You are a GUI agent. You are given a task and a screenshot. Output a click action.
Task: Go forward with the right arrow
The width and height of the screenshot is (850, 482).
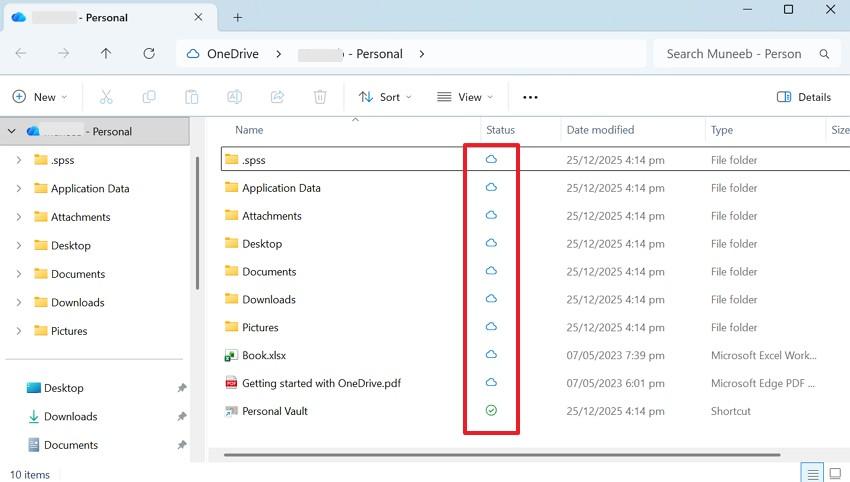tap(63, 53)
